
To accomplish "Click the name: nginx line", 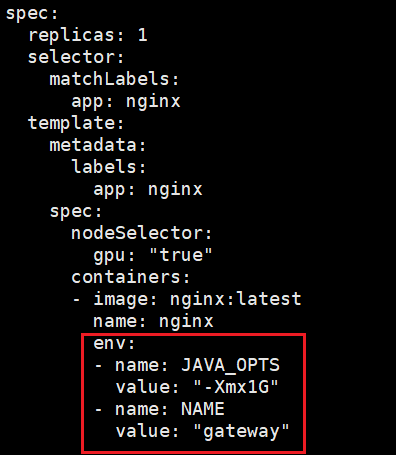I will coord(153,321).
